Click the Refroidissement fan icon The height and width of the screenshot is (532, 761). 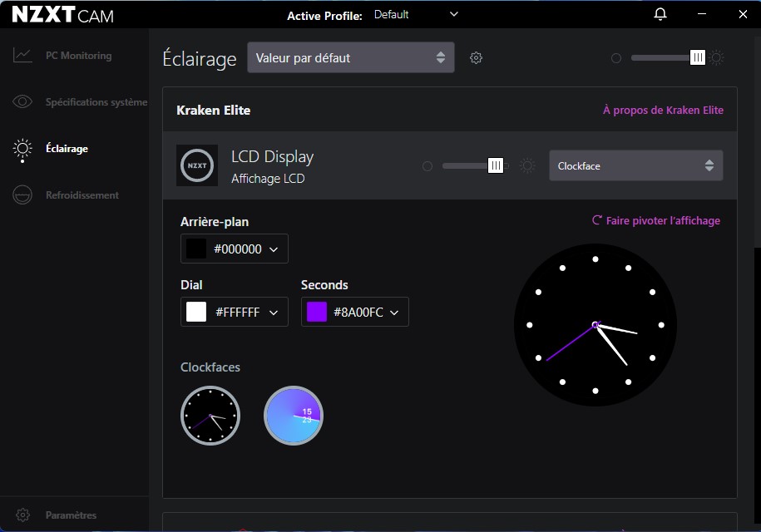coord(22,195)
